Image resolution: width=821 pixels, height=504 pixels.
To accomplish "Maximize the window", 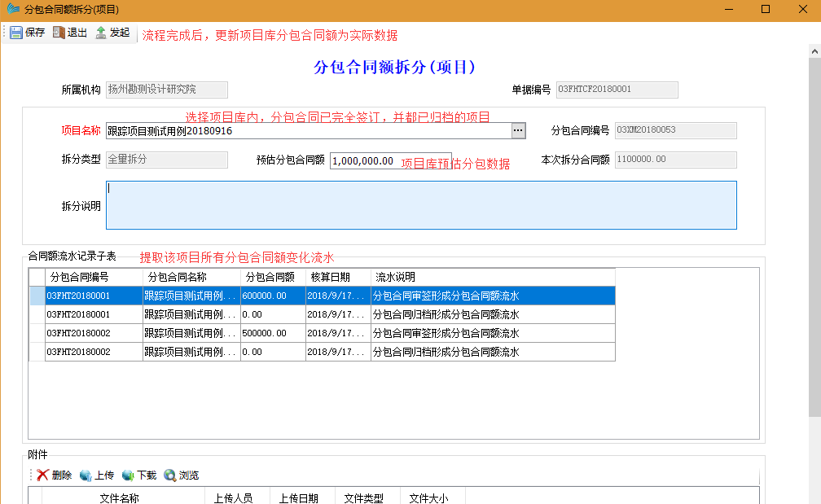I will click(x=766, y=9).
